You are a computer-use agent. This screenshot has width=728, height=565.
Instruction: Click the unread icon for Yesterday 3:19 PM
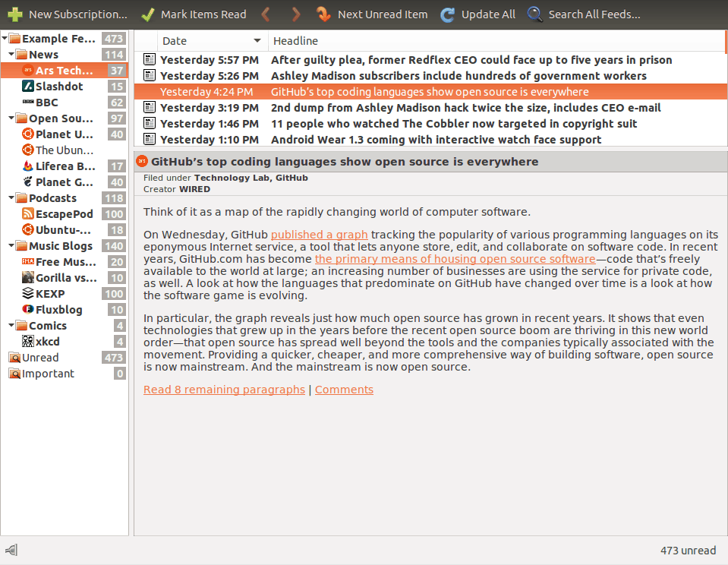(x=149, y=107)
